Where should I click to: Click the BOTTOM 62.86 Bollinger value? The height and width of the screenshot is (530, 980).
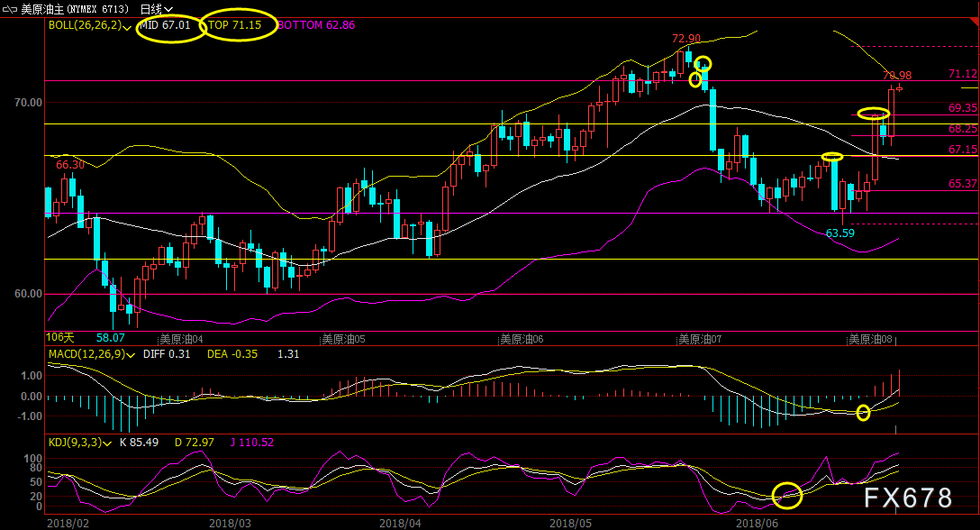tap(316, 25)
